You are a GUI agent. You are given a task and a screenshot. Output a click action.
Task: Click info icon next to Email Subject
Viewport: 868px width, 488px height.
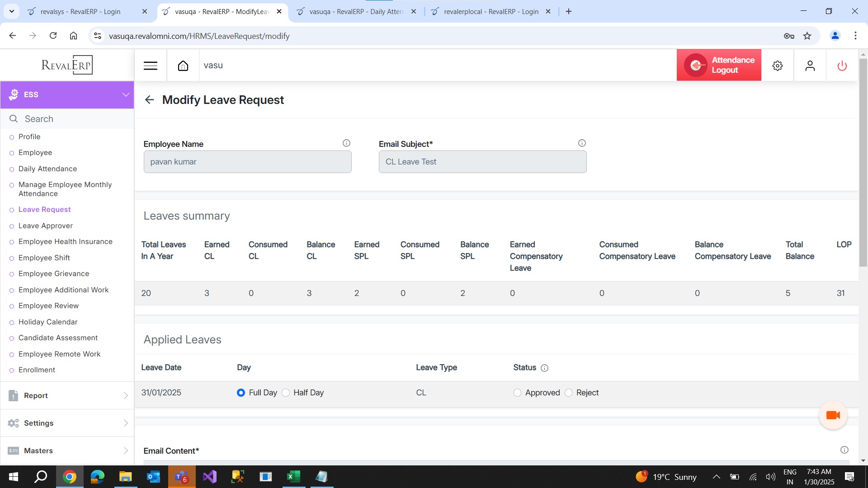point(582,143)
